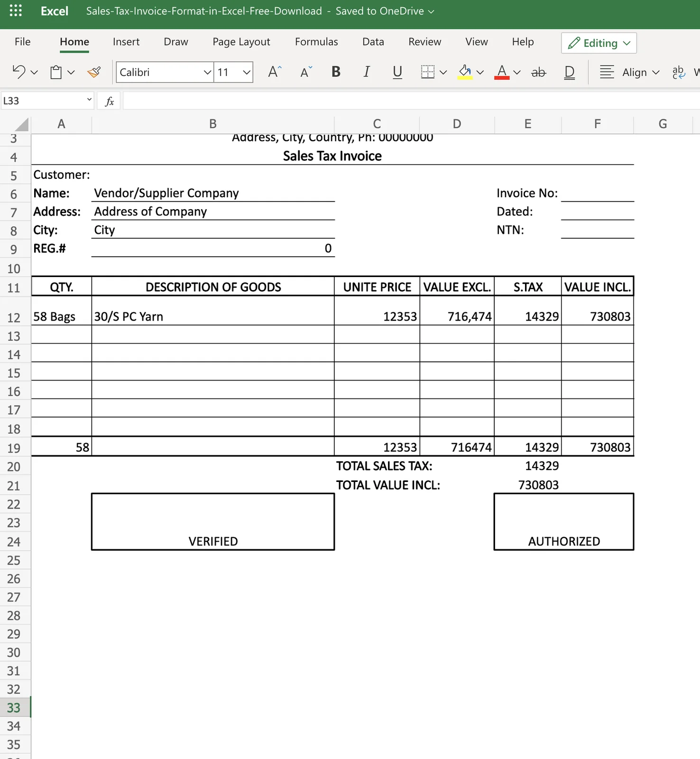700x759 pixels.
Task: Increase font size with larger A
Action: pyautogui.click(x=275, y=72)
